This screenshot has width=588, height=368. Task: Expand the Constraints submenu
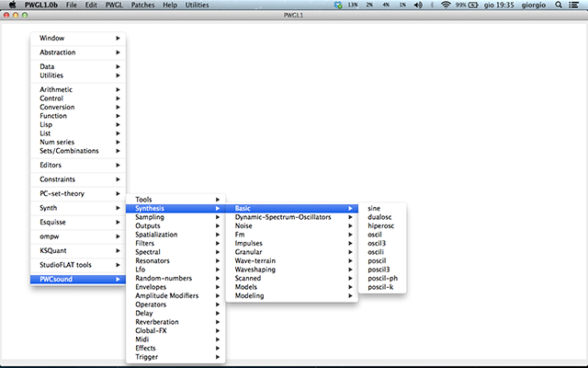coord(78,179)
